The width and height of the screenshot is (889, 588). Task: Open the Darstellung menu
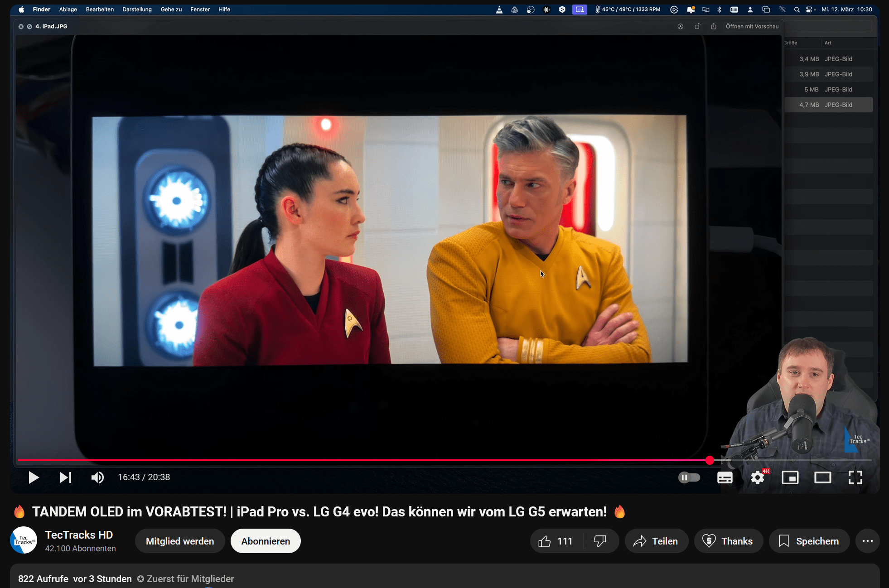point(137,10)
